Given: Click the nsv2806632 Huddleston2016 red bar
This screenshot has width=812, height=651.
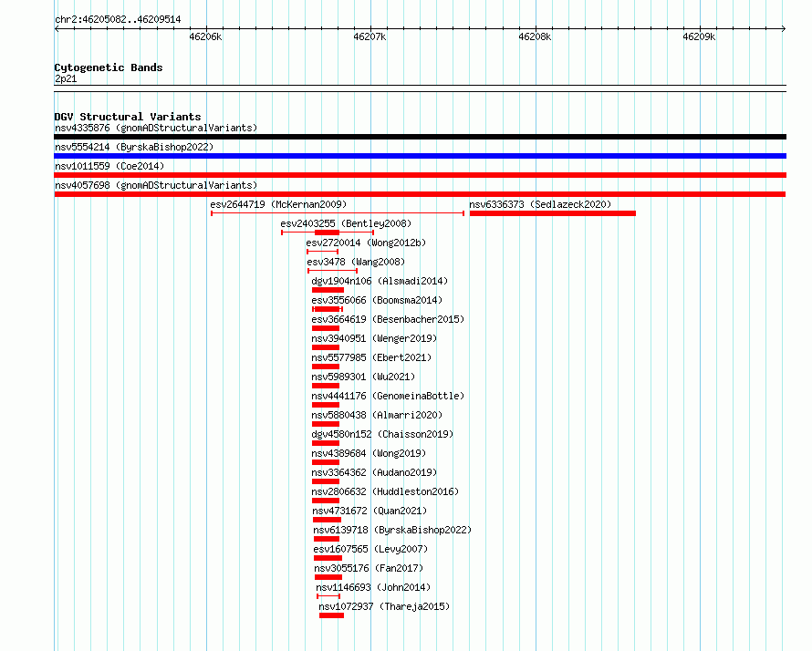Looking at the screenshot, I should click(x=326, y=501).
